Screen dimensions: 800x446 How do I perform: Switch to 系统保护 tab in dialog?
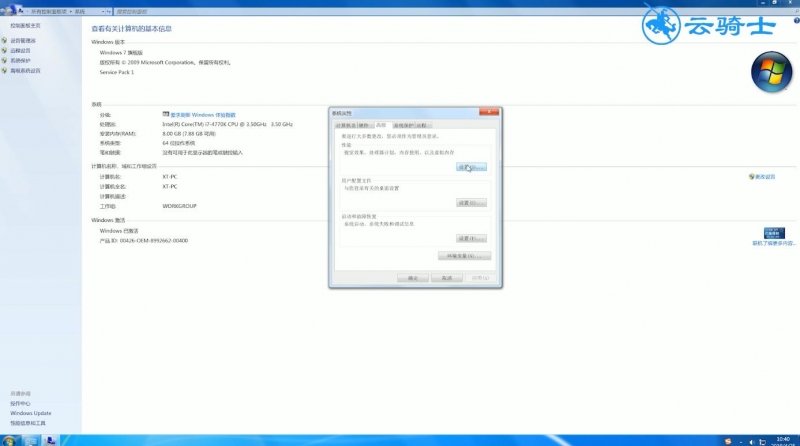404,126
